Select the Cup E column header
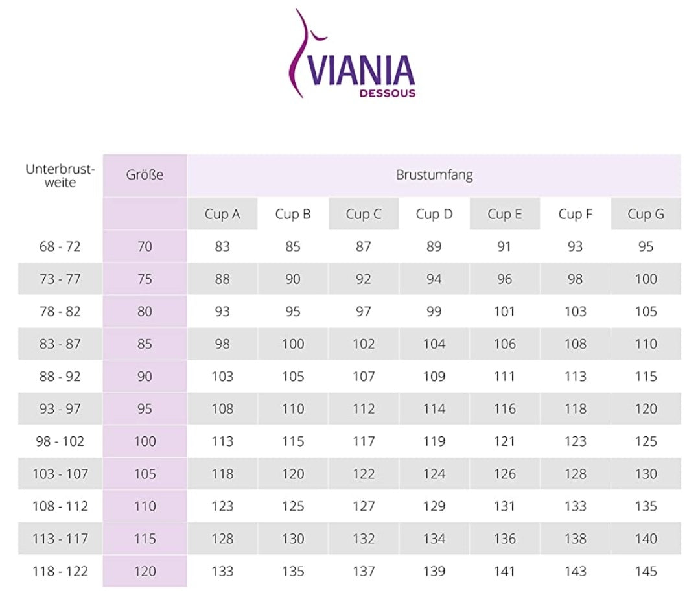Image resolution: width=700 pixels, height=597 pixels. pos(504,214)
